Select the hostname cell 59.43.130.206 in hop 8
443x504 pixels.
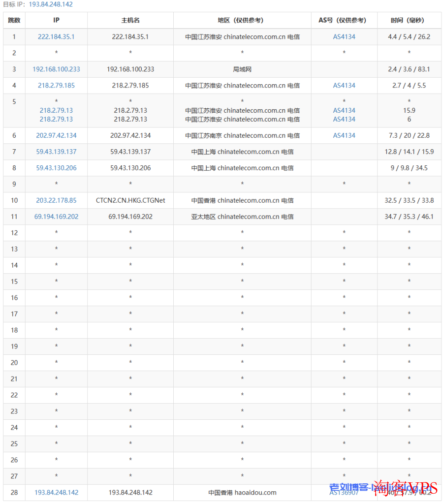click(130, 168)
